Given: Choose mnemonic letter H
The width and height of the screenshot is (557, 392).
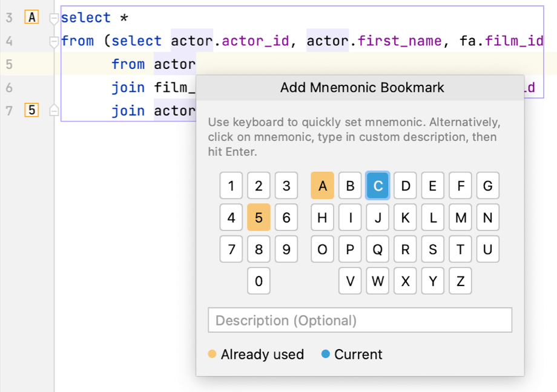Looking at the screenshot, I should tap(322, 217).
